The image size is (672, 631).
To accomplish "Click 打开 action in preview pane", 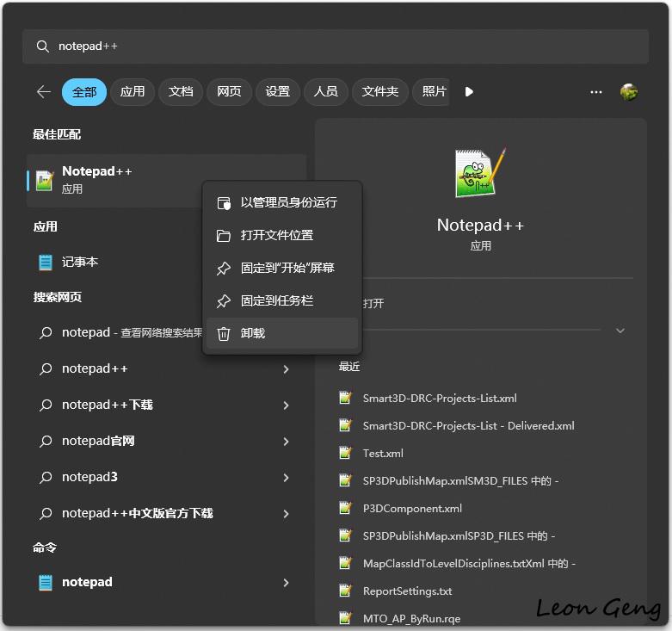I will [x=373, y=304].
